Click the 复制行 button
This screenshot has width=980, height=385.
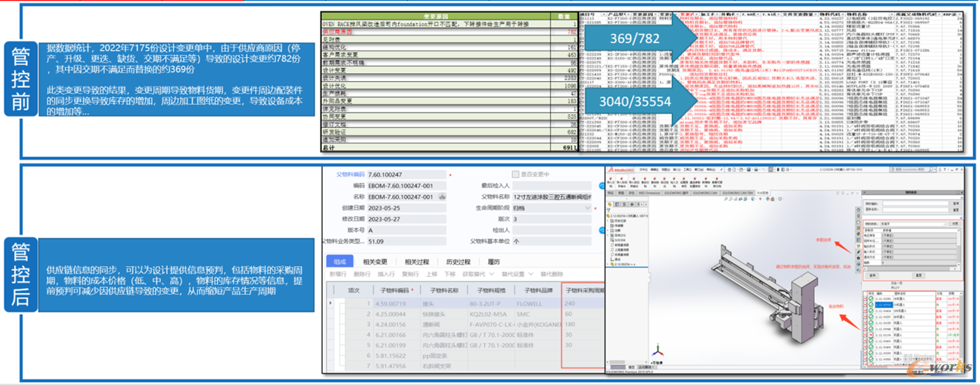click(410, 274)
